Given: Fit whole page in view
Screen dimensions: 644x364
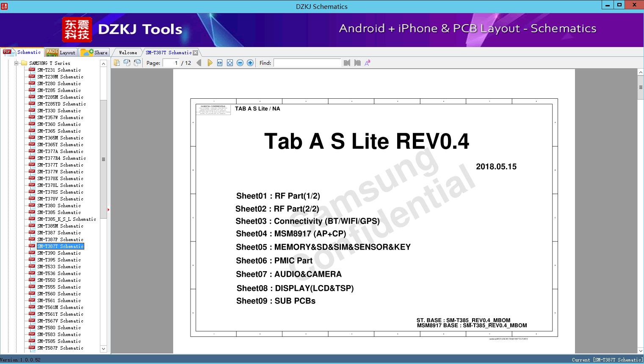Looking at the screenshot, I should pos(230,63).
